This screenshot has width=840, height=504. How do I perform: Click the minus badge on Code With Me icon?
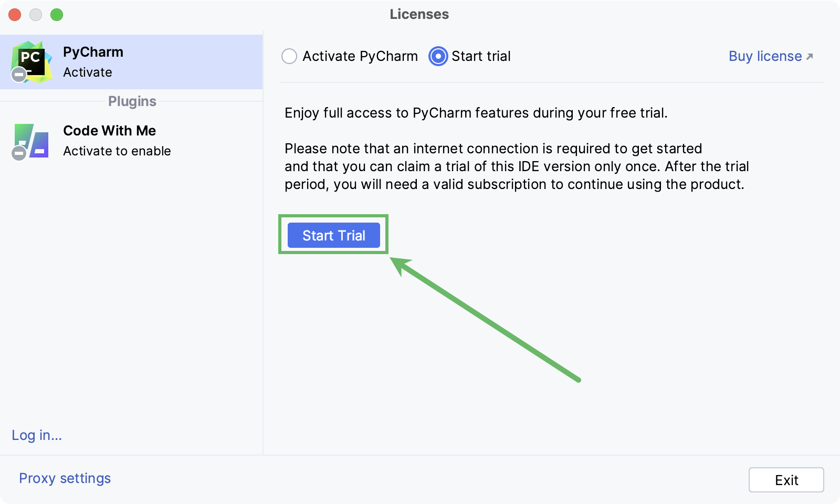(x=19, y=153)
